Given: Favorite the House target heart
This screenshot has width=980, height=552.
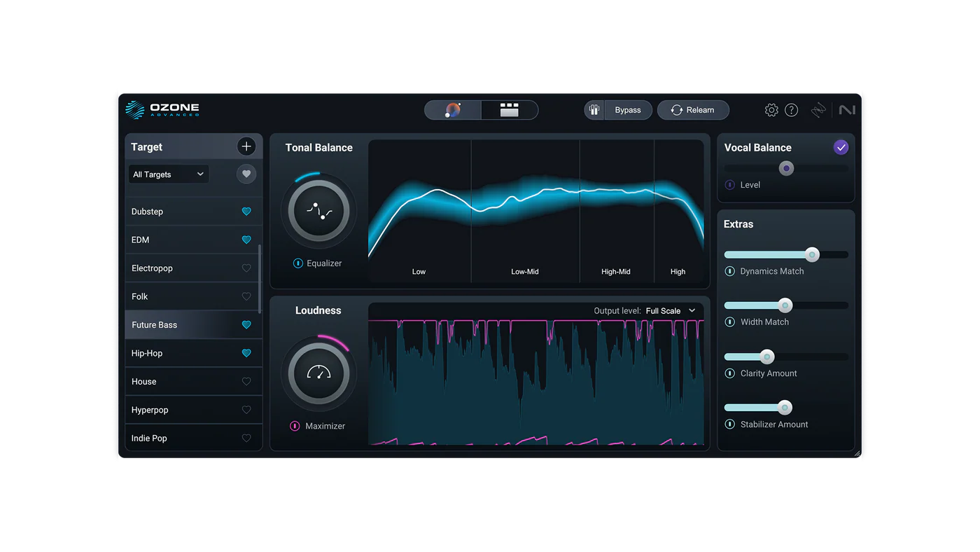Looking at the screenshot, I should 246,382.
